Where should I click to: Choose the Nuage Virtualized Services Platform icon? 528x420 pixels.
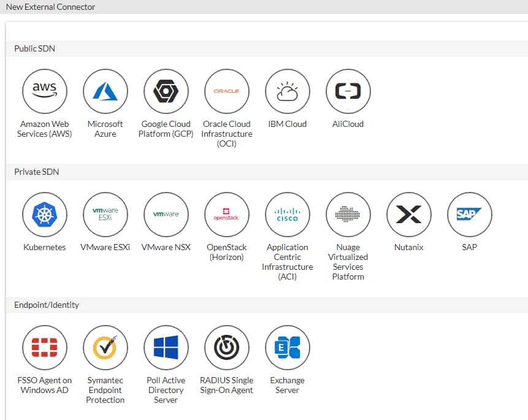click(348, 215)
